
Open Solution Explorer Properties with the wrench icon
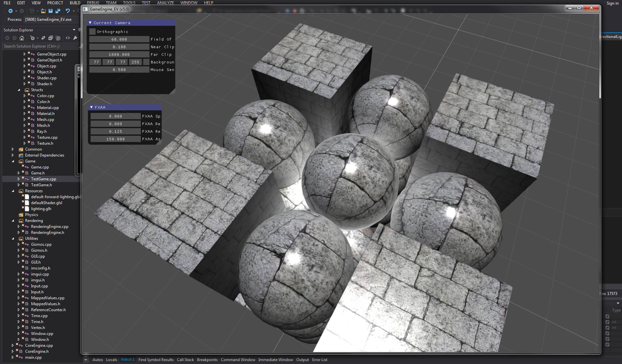pyautogui.click(x=76, y=38)
